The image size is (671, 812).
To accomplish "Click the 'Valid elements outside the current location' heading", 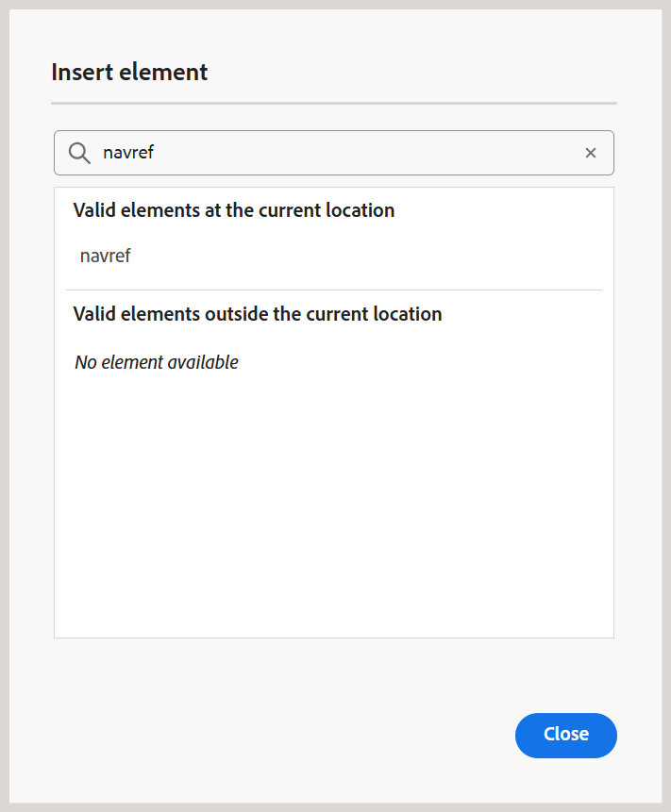I will coord(258,314).
